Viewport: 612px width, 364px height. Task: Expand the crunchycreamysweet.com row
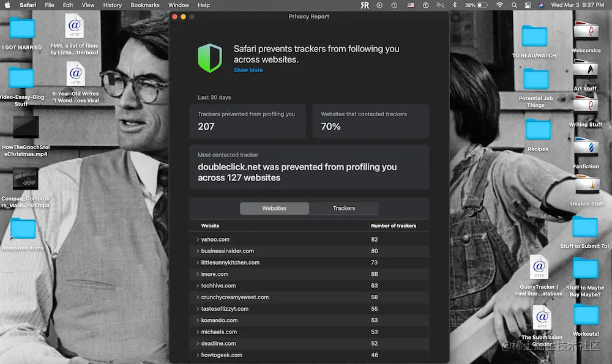(x=198, y=297)
